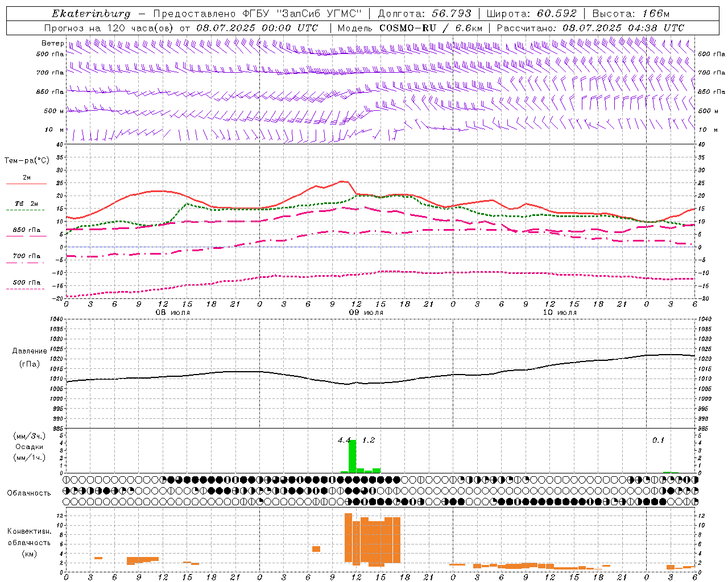Click the solid red "2м" legend entry
This screenshot has width=728, height=582.
(x=27, y=180)
